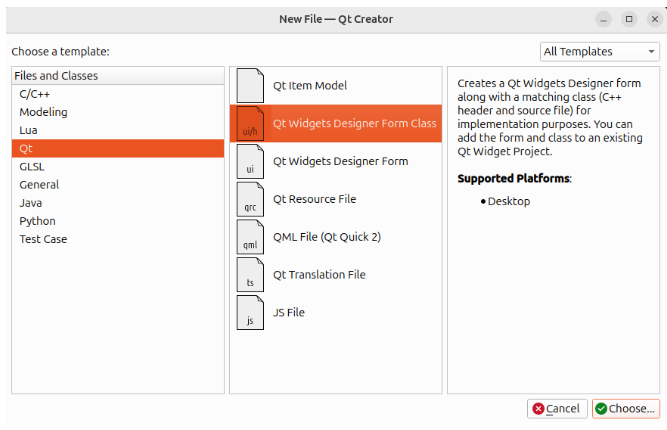Click the js file icon
The width and height of the screenshot is (667, 430).
(250, 313)
